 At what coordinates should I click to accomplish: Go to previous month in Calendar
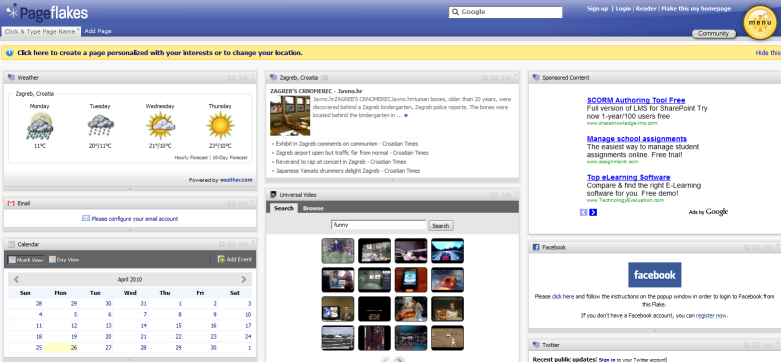[x=16, y=279]
